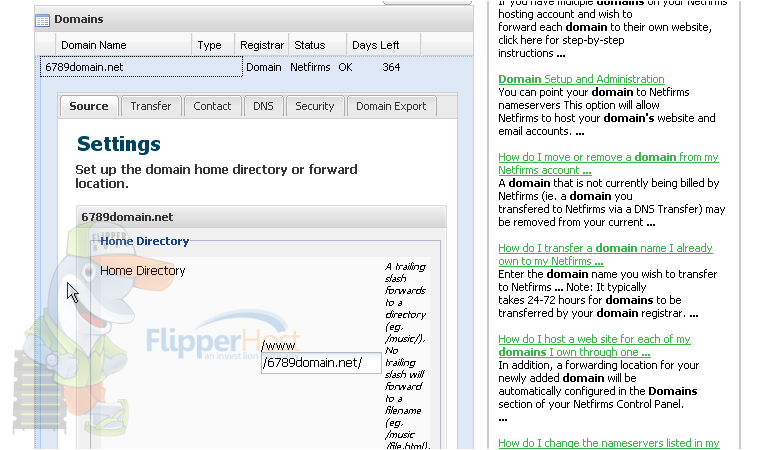Sort by Domain Name column header
776x450 pixels.
coord(123,45)
